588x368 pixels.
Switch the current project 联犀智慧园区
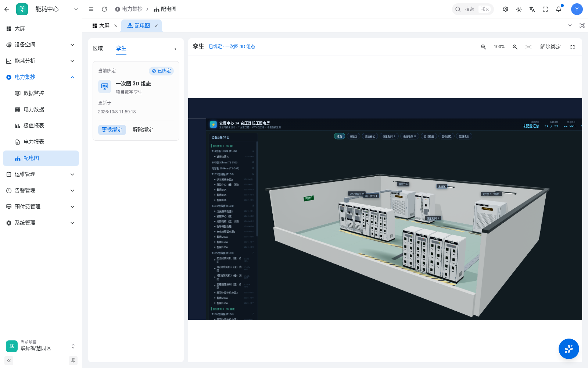click(x=41, y=346)
